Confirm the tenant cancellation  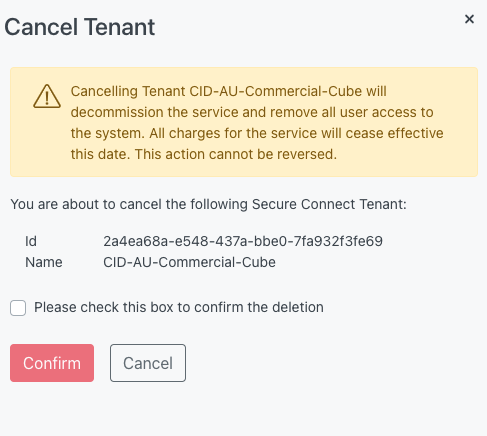click(52, 363)
